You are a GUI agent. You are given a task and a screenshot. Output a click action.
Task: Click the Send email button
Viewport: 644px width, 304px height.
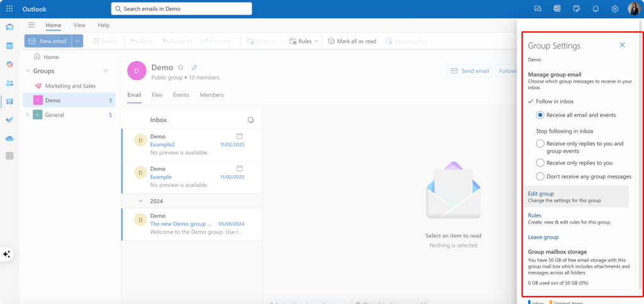(x=470, y=71)
